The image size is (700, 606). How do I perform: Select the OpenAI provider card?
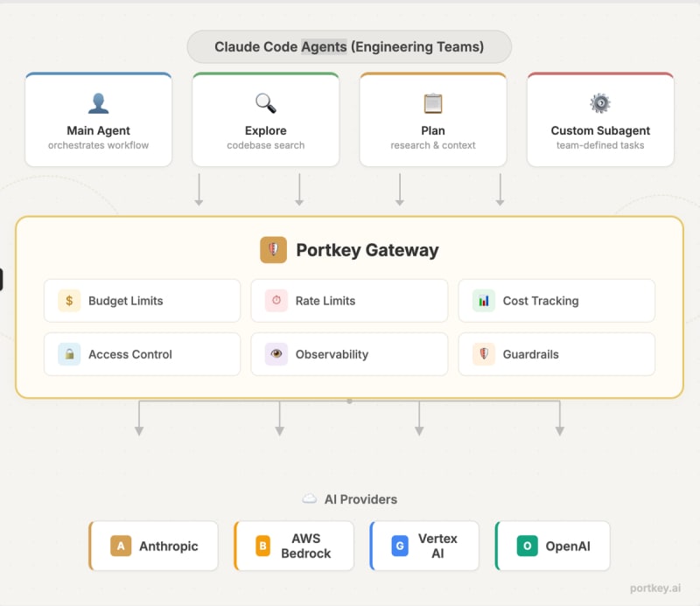click(x=553, y=546)
